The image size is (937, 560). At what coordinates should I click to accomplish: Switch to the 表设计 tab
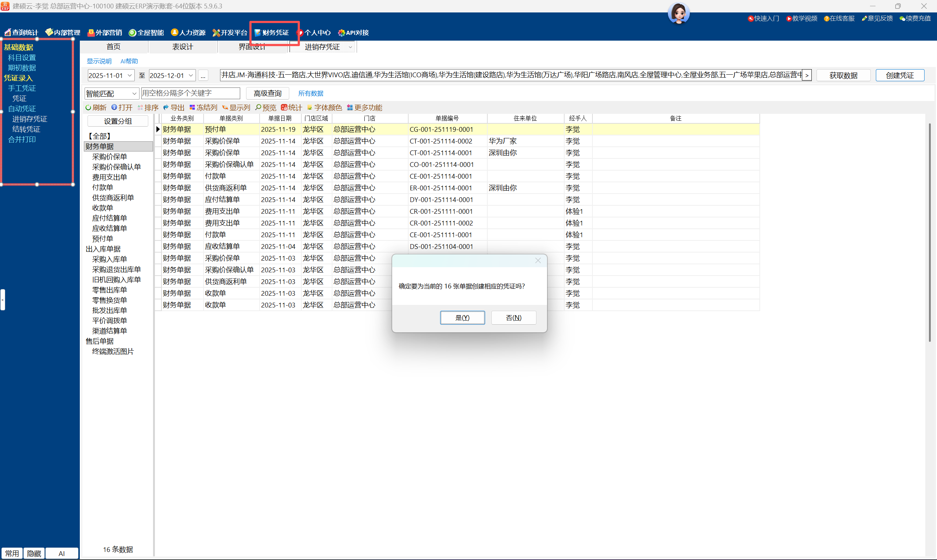tap(183, 47)
